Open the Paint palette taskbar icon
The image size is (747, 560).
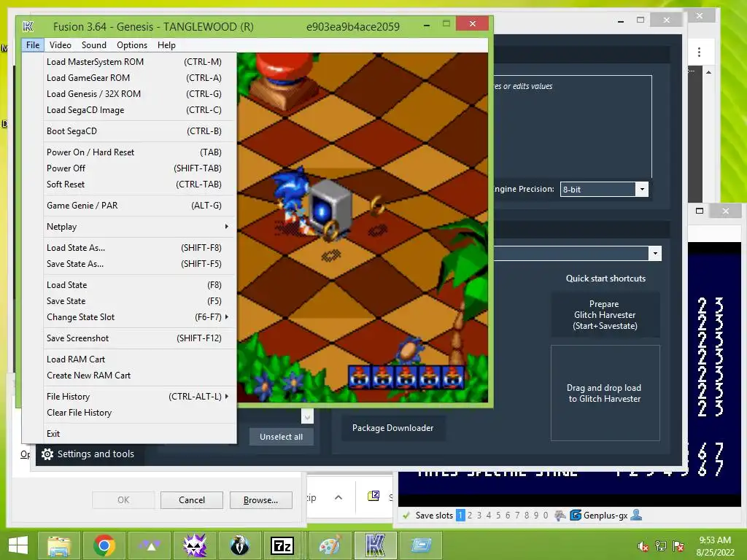point(330,545)
